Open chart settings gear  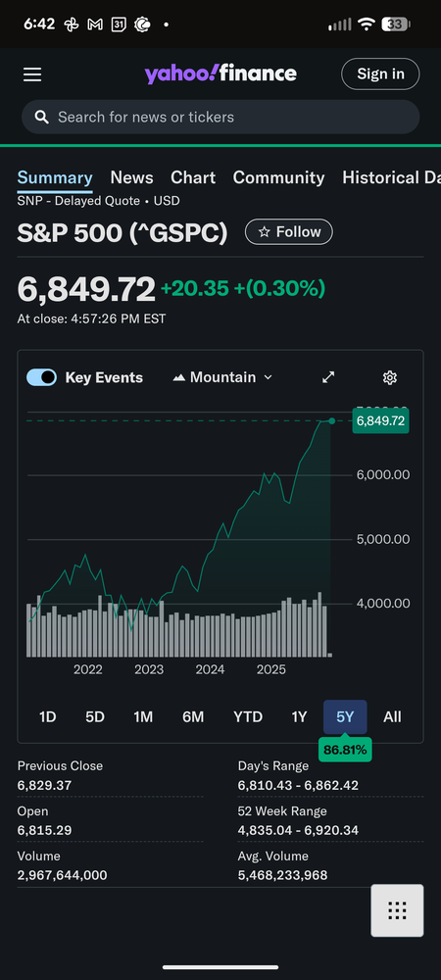click(390, 377)
